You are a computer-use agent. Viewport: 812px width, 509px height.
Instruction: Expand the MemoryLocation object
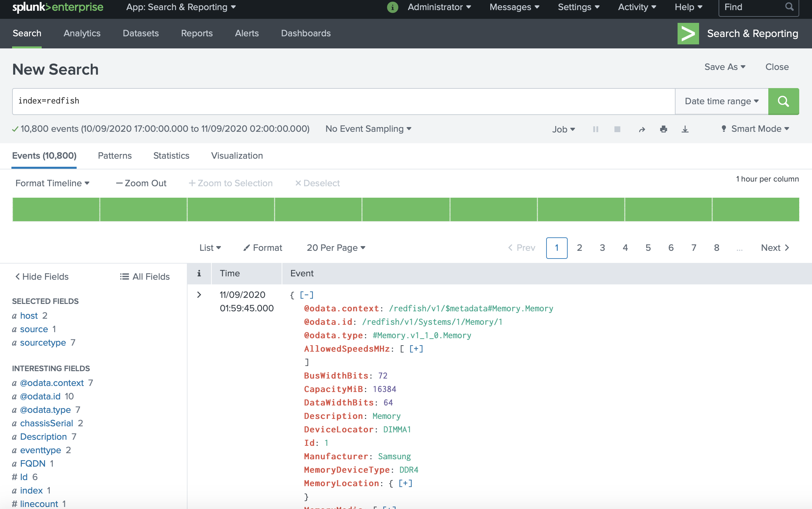405,483
